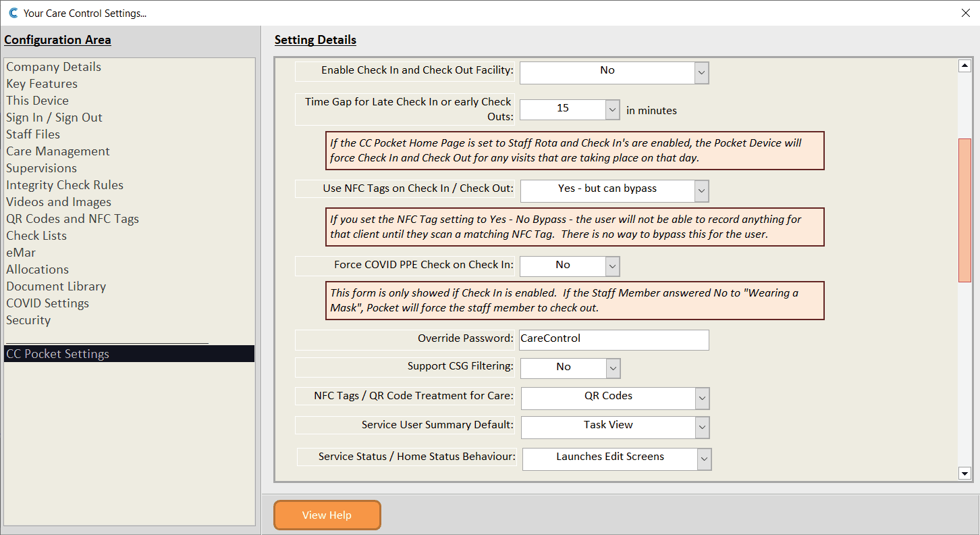The width and height of the screenshot is (980, 535).
Task: Click the note about CC Pocket Home Page
Action: tap(575, 151)
